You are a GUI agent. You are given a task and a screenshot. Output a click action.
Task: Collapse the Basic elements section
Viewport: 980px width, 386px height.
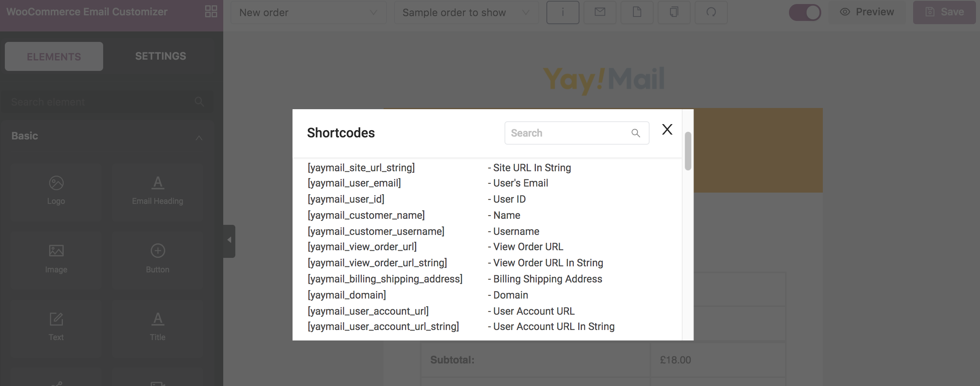(x=199, y=138)
